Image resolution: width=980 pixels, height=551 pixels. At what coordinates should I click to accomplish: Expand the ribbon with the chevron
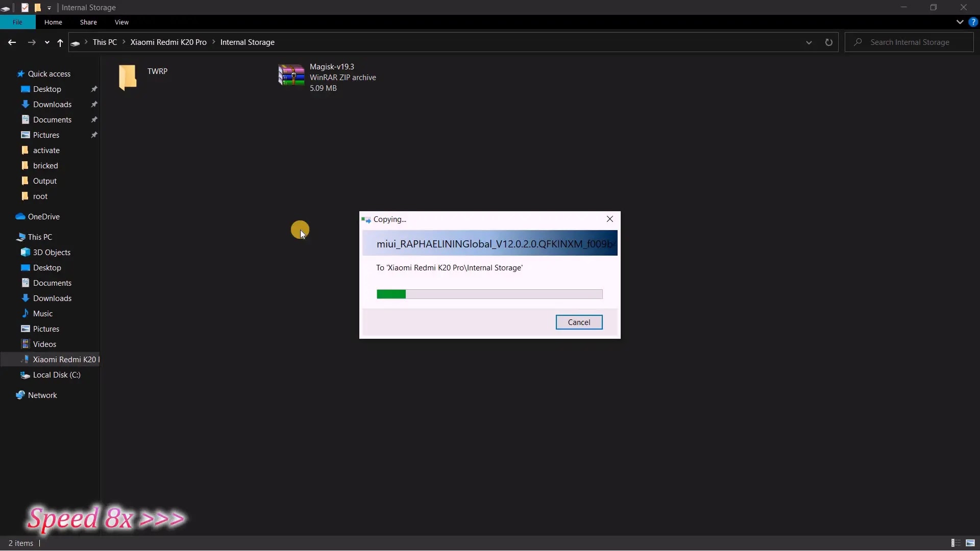click(960, 22)
